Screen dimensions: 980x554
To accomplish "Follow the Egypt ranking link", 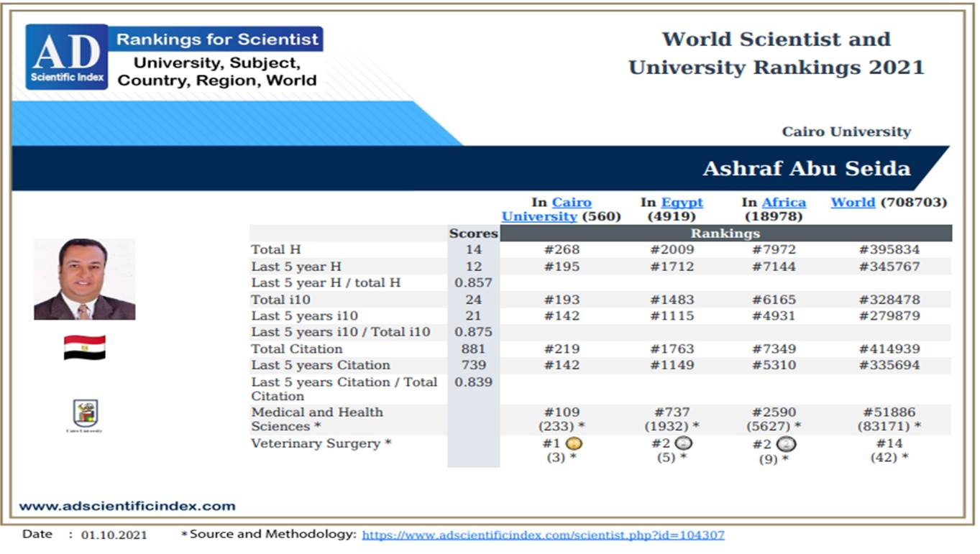I will click(682, 203).
